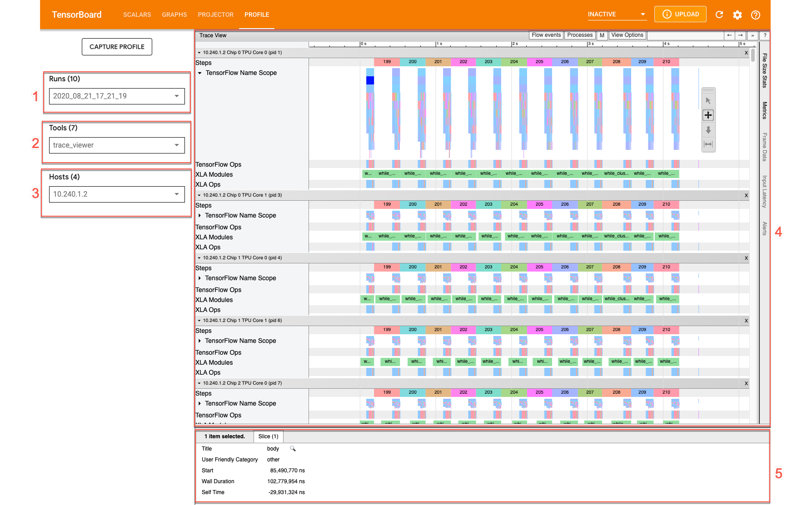
Task: Expand TensorFlow Name Scope under pid 6
Action: click(199, 341)
